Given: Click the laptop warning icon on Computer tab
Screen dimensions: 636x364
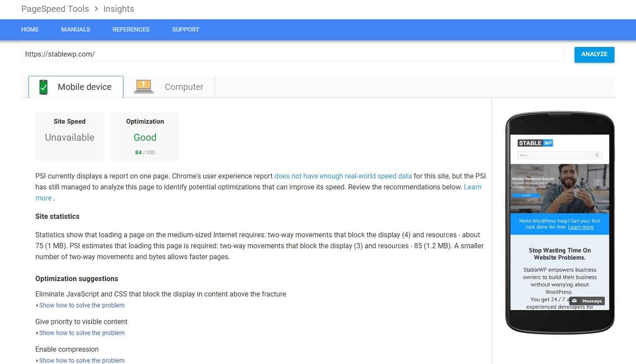Looking at the screenshot, I should pos(144,86).
